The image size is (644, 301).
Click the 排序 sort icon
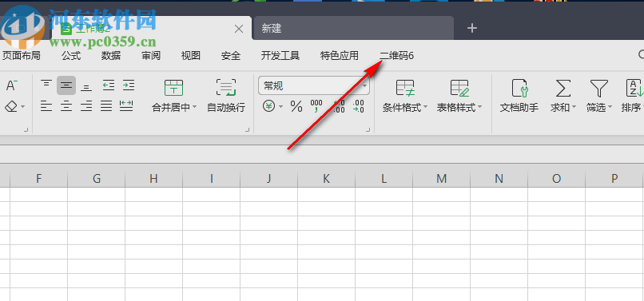(x=634, y=88)
